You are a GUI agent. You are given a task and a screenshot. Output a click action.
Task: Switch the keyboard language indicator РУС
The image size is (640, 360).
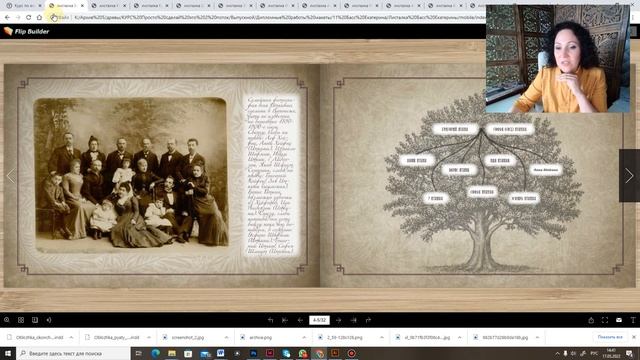[594, 353]
